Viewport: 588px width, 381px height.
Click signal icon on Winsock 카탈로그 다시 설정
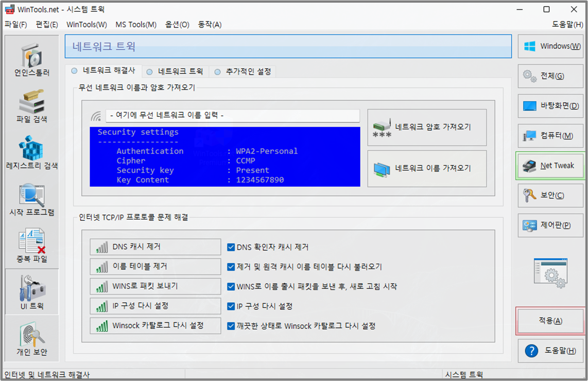coord(102,326)
